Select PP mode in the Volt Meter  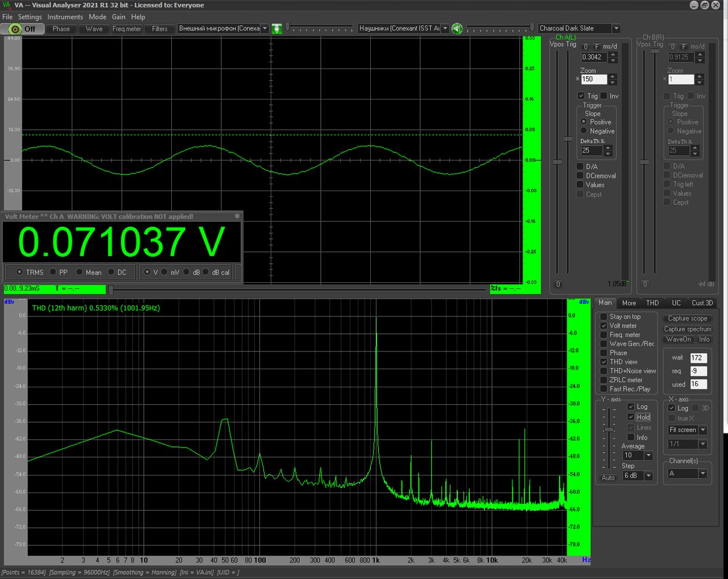coord(53,272)
